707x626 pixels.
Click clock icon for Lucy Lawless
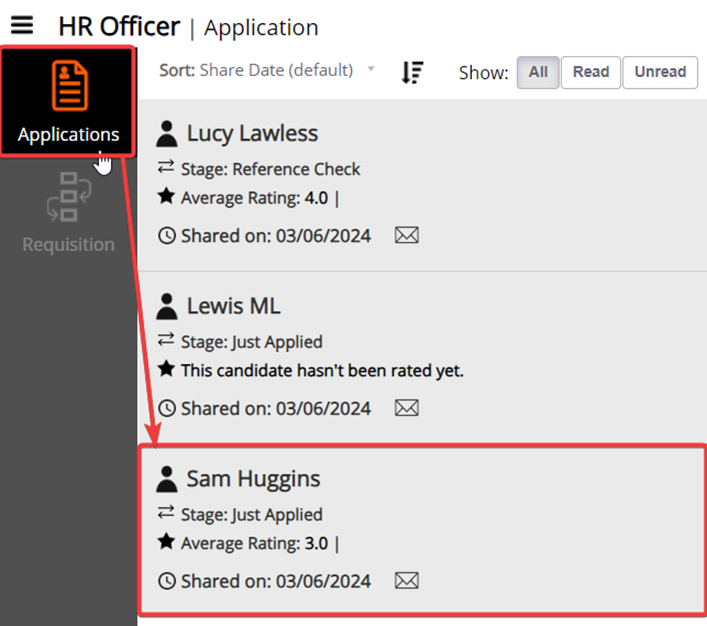pos(167,236)
